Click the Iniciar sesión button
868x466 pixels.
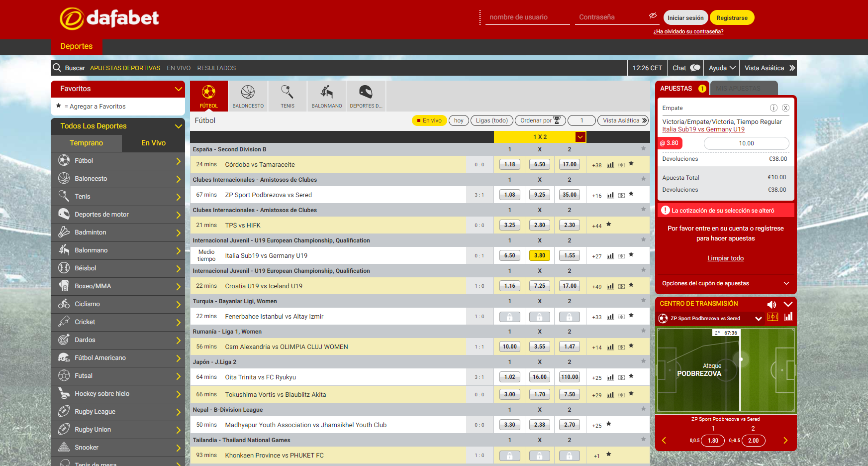click(685, 17)
